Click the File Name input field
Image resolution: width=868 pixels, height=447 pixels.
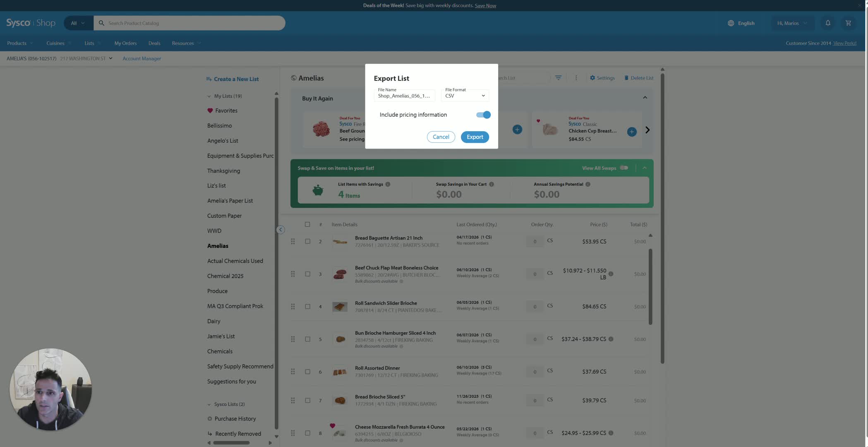click(404, 96)
